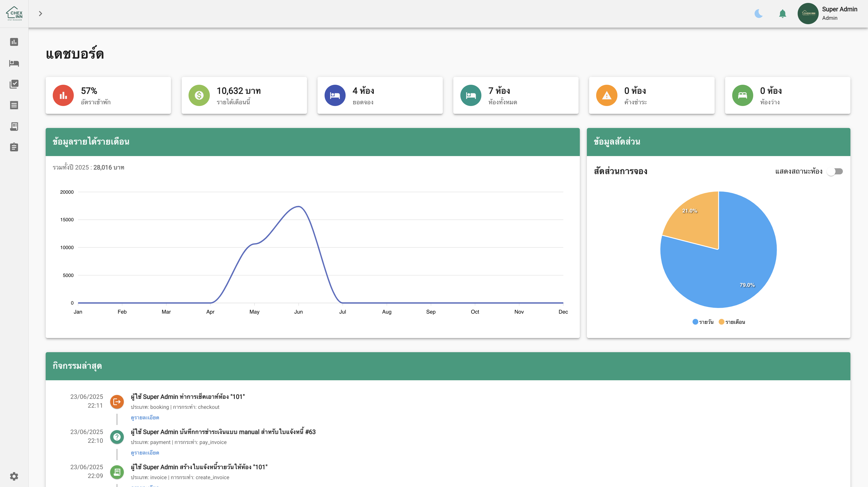Open settings gear in sidebar

tap(14, 476)
